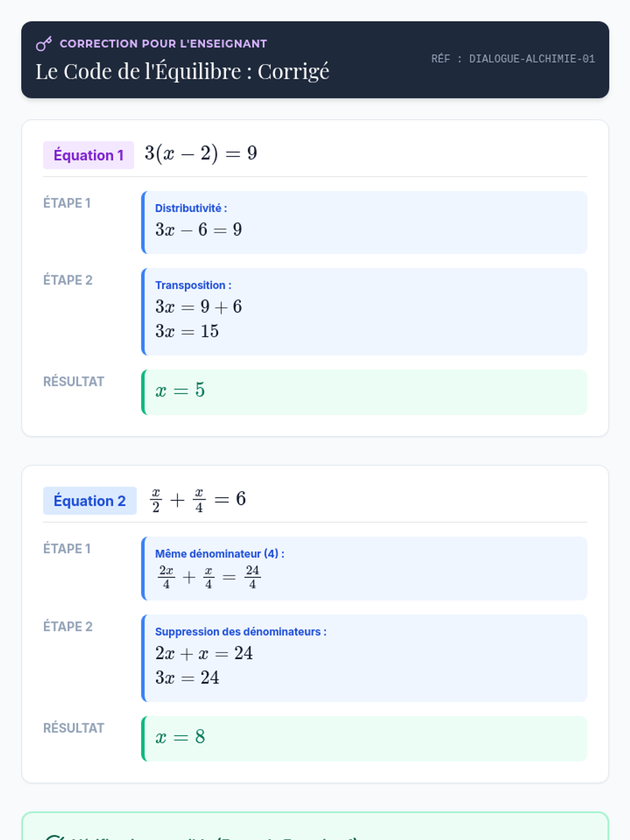630x840 pixels.
Task: Select the Équation 2 blue badge
Action: click(x=90, y=500)
